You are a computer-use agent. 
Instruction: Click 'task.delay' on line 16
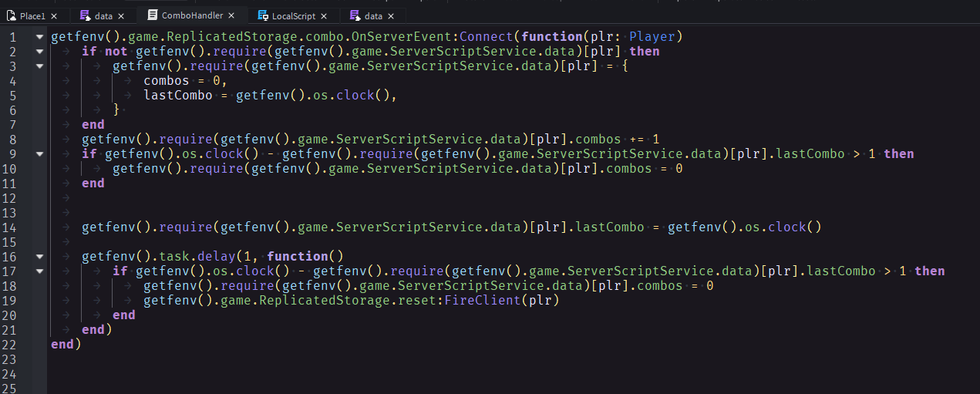197,256
